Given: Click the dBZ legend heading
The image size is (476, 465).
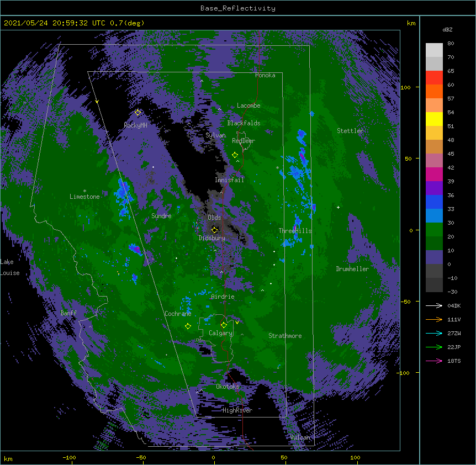Looking at the screenshot, I should 447,30.
